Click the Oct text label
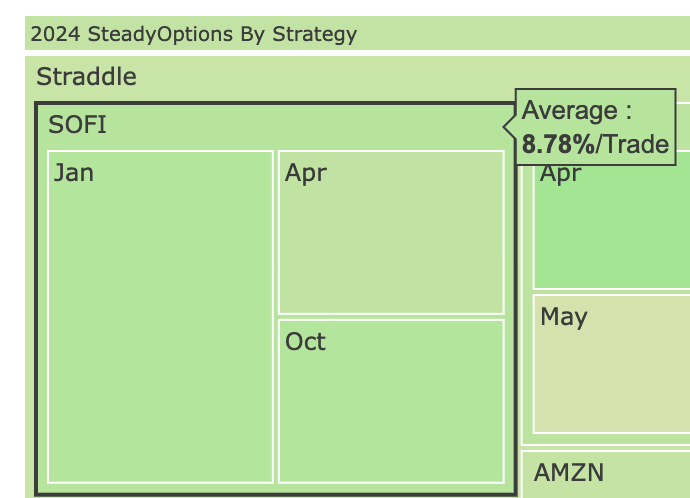 [305, 341]
